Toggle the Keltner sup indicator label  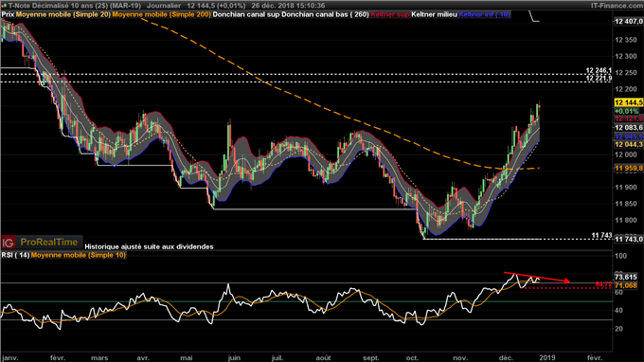[x=390, y=14]
